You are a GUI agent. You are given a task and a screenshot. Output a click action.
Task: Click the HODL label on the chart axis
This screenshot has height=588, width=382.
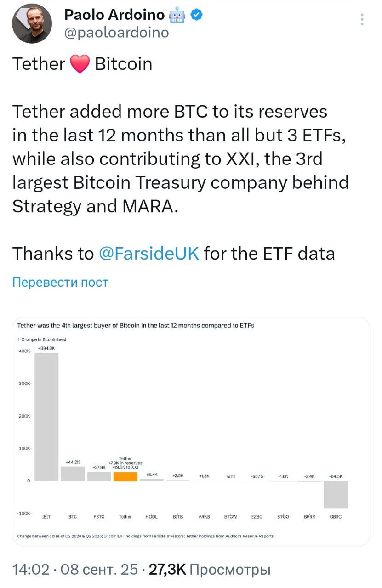152,517
